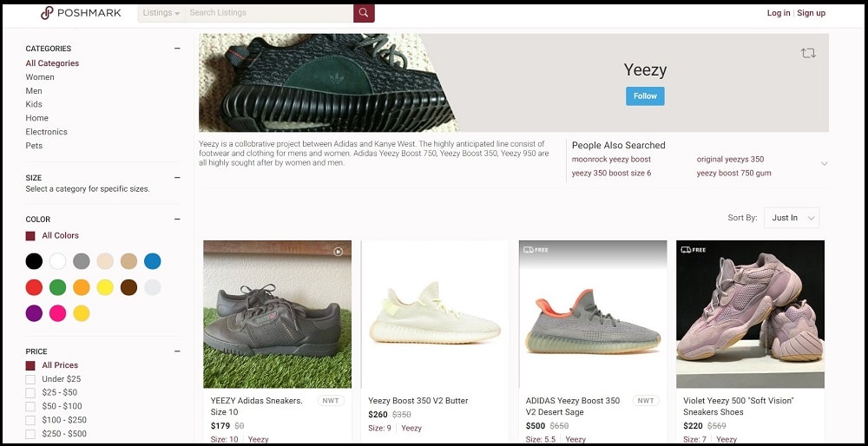Click into the Search Listings field
This screenshot has width=868, height=446.
click(x=269, y=13)
